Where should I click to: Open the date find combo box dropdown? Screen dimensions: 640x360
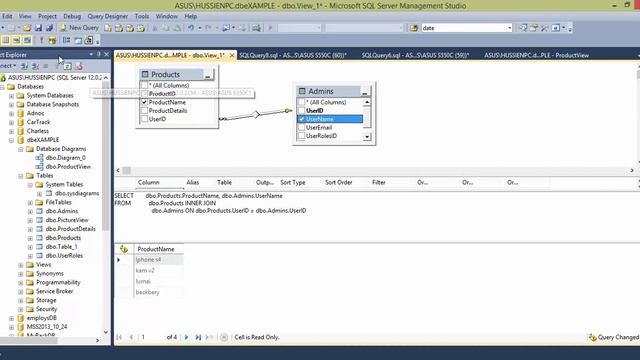[x=509, y=28]
